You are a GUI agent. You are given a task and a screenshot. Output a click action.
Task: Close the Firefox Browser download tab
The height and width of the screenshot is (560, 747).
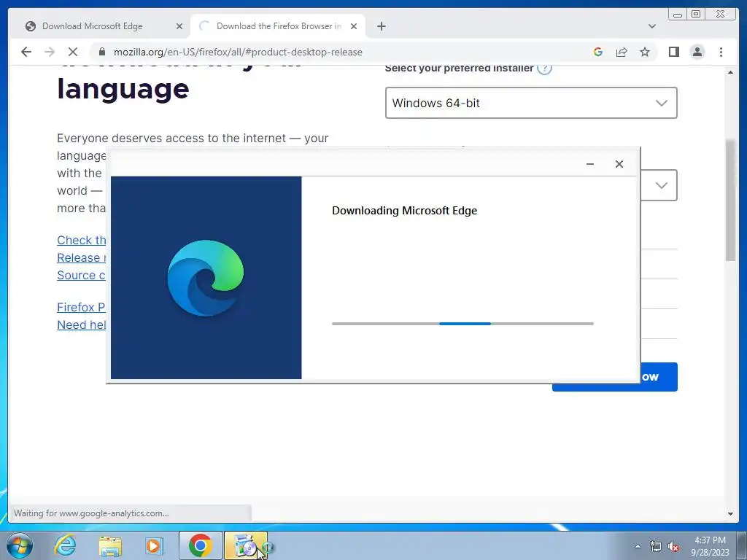pyautogui.click(x=354, y=26)
